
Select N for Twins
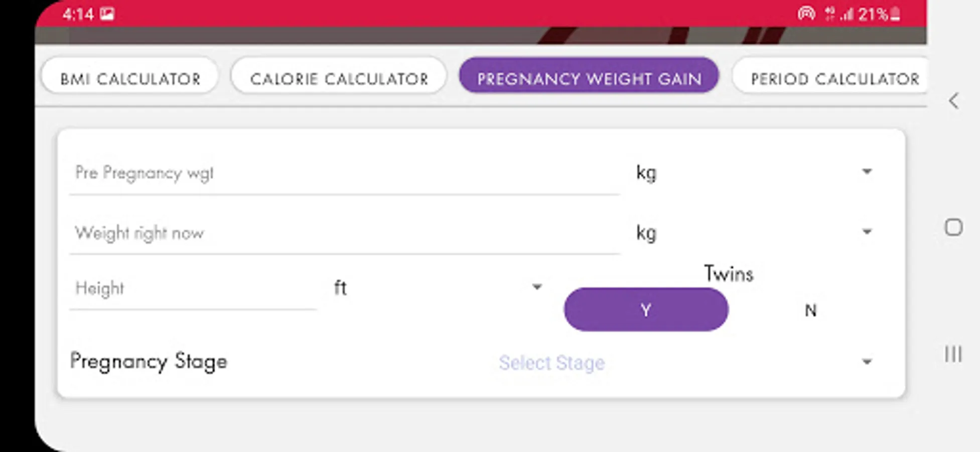click(x=810, y=310)
